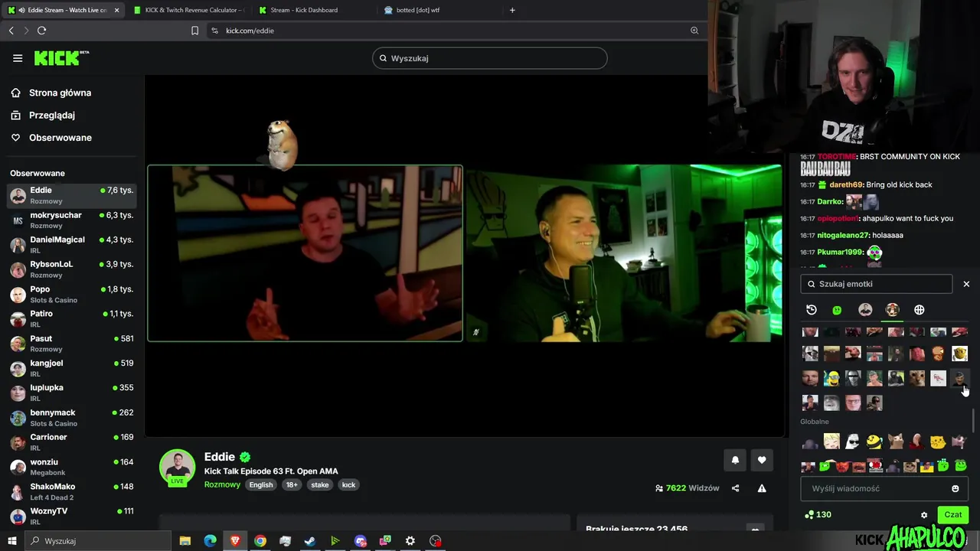Click the 130 channel points icon

click(809, 515)
